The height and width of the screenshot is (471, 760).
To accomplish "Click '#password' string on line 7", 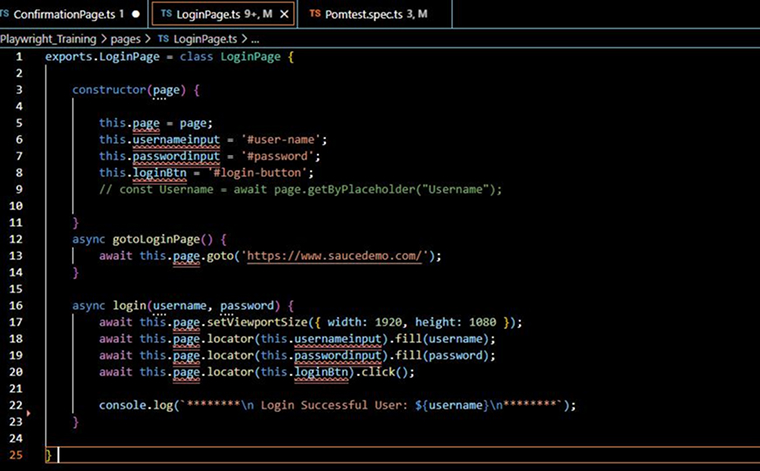I will click(277, 156).
